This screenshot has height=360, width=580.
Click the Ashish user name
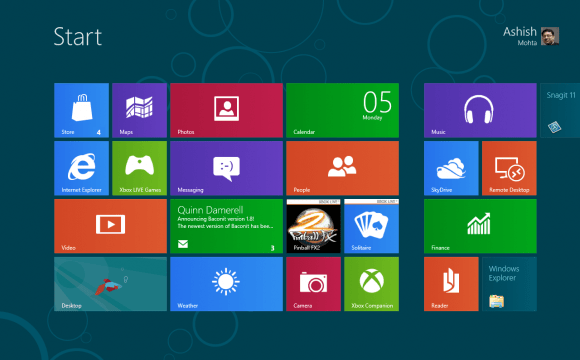click(520, 32)
